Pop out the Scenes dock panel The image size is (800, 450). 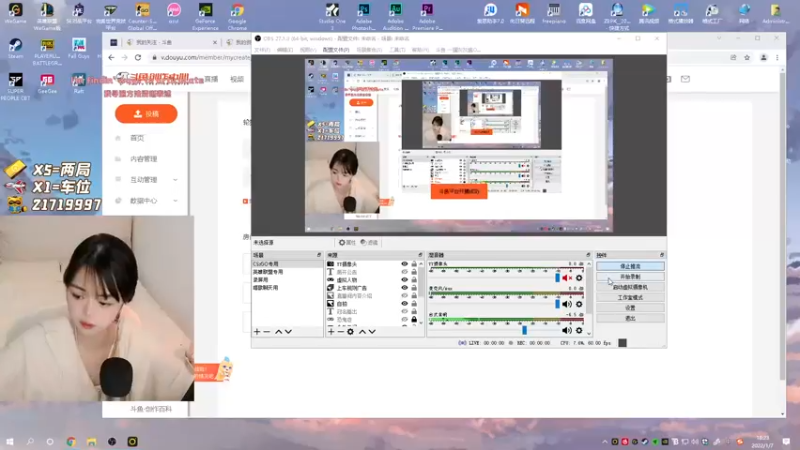[319, 255]
